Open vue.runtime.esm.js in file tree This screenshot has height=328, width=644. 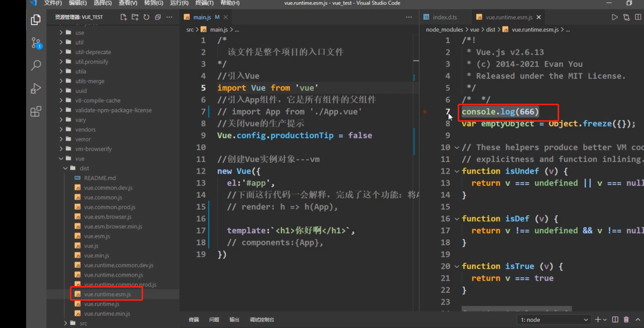click(x=107, y=294)
